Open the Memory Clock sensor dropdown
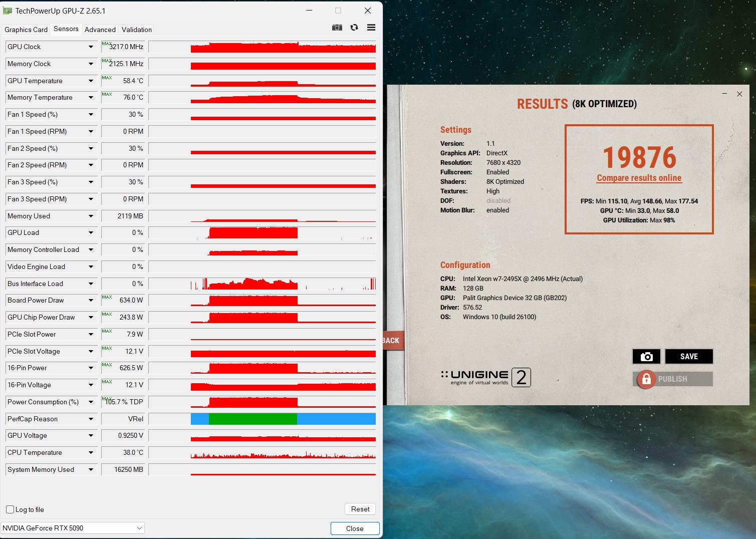Viewport: 756px width, 539px height. tap(91, 64)
